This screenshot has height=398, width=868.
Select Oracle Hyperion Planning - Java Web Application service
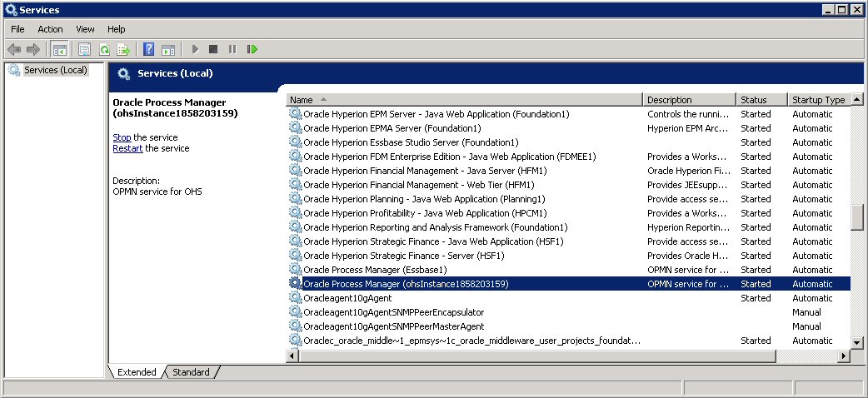(425, 199)
